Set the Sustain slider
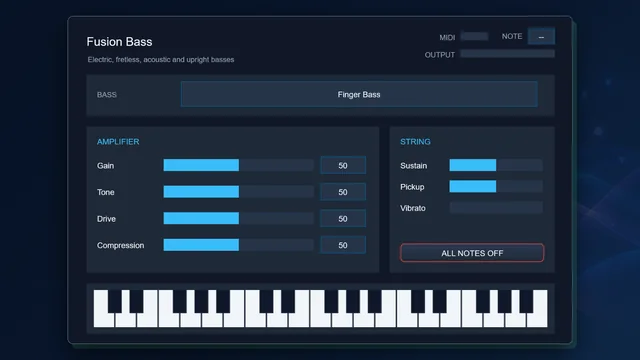Image resolution: width=640 pixels, height=360 pixels. [x=496, y=165]
